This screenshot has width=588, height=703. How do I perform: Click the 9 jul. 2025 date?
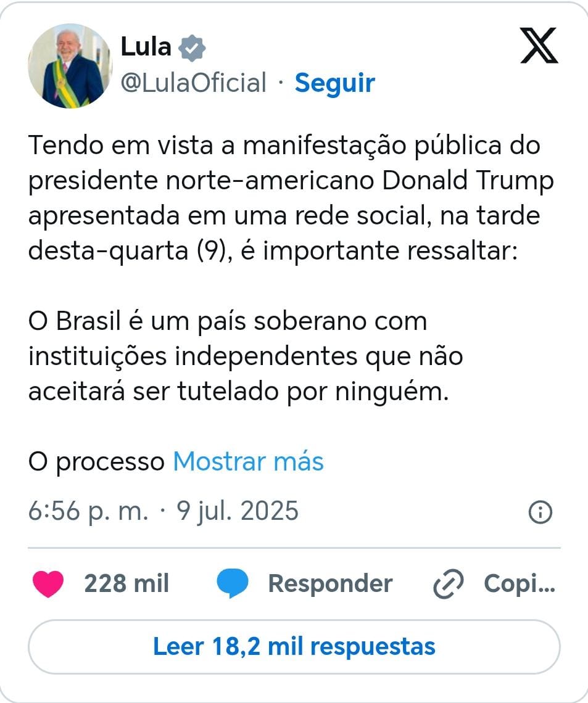pos(238,511)
